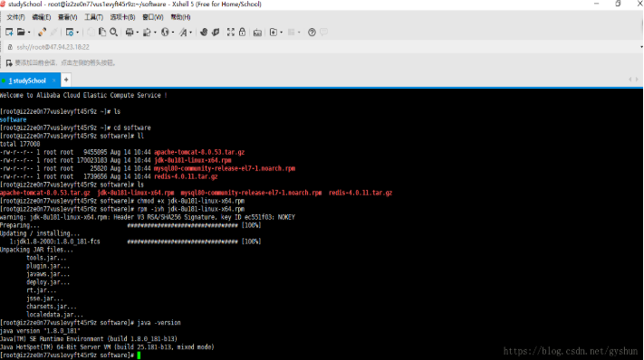This screenshot has width=644, height=360.
Task: Click the warning NOKEY signature line
Action: click(148, 217)
